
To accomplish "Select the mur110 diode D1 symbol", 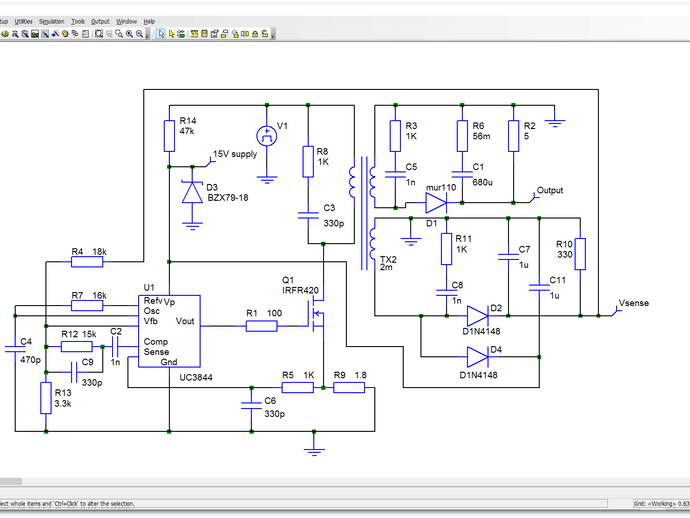I will click(436, 203).
